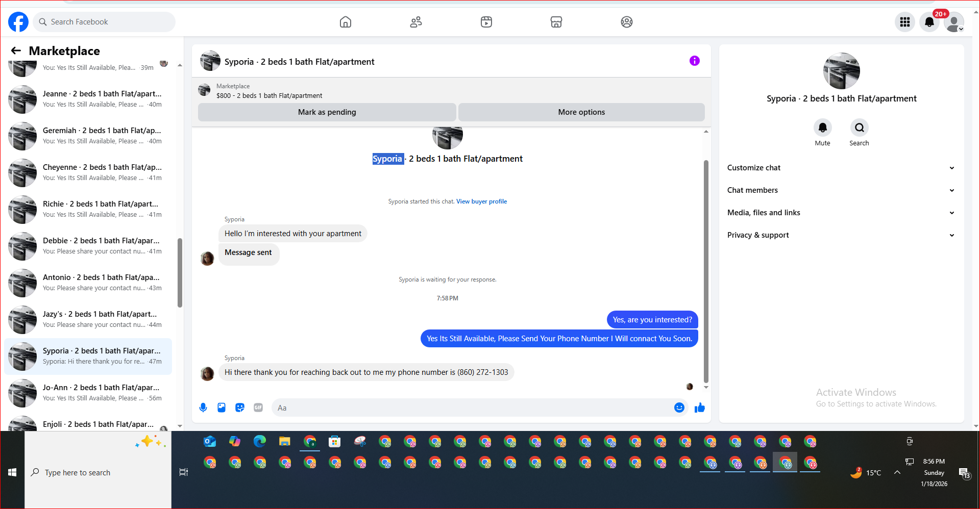
Task: Open the Windows notification center
Action: [964, 473]
